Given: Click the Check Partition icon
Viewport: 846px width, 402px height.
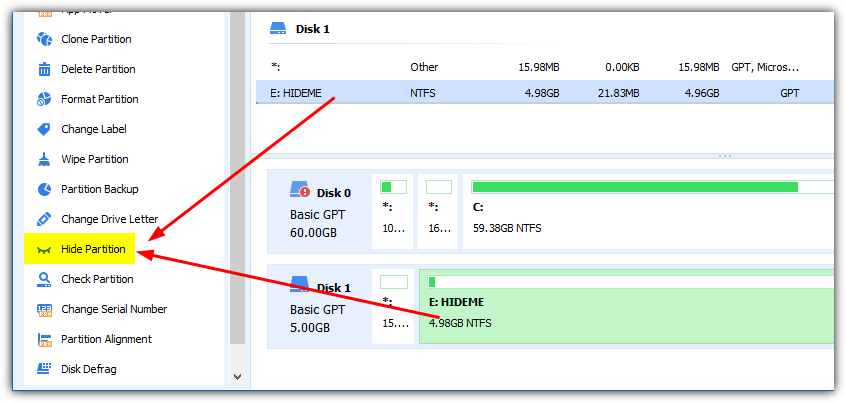Looking at the screenshot, I should (x=44, y=279).
